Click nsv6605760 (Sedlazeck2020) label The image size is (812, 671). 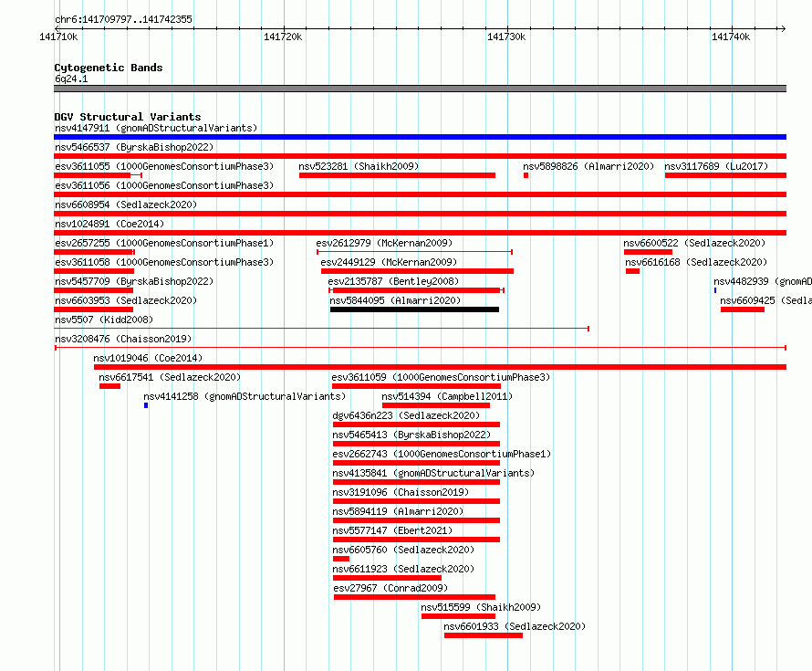coord(403,550)
